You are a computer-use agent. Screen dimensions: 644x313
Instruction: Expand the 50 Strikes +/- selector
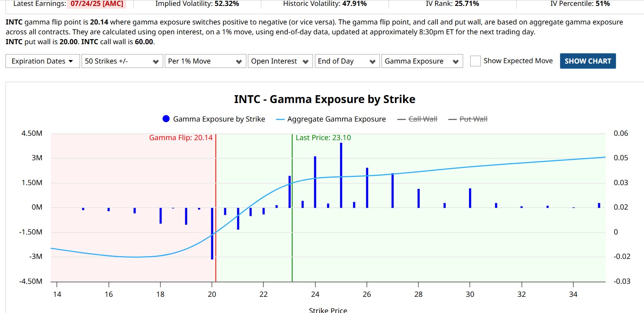(122, 61)
